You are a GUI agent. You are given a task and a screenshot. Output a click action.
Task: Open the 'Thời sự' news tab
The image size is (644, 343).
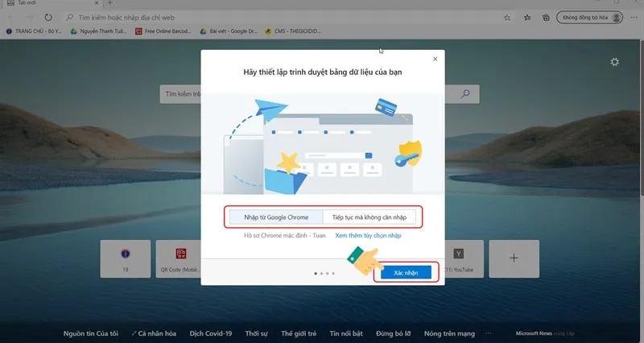(x=256, y=333)
